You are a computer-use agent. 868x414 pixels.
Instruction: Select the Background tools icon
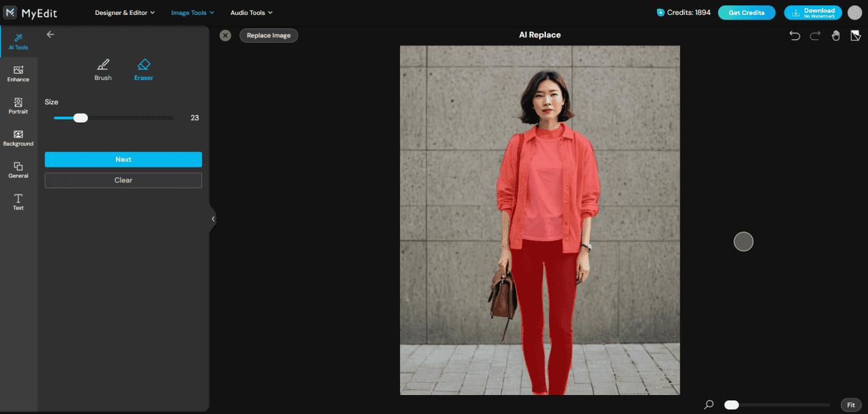pos(18,137)
